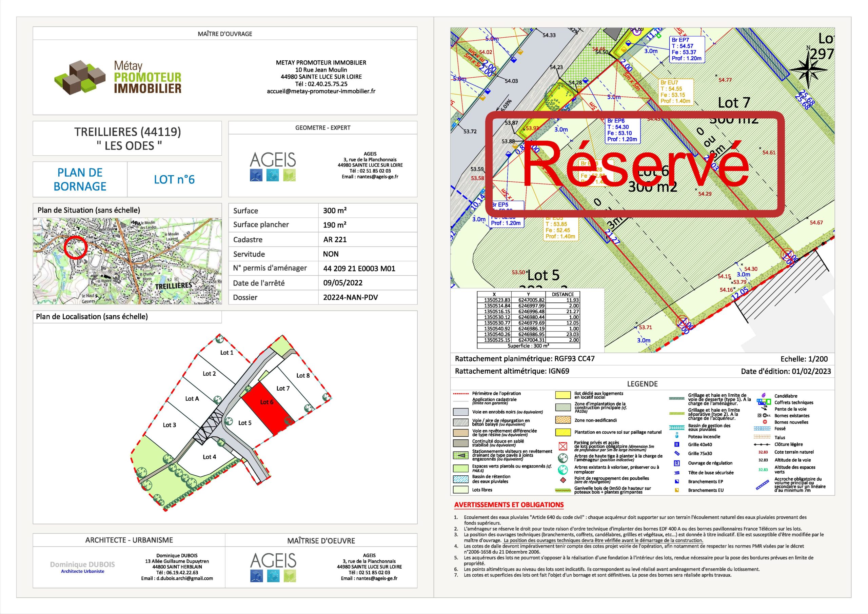Click the Tête de buse sécurisée symbol

[x=677, y=473]
